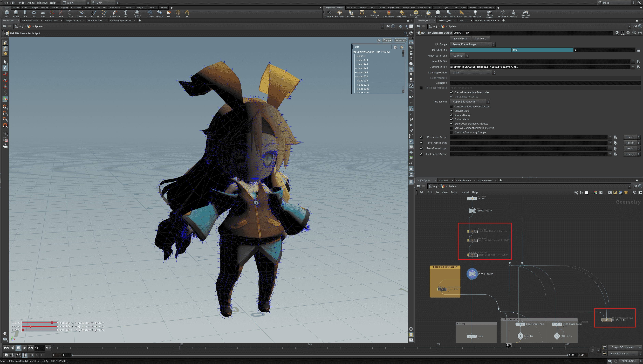The height and width of the screenshot is (364, 643).
Task: Enable Remove Constant Animation Curves
Action: click(x=451, y=128)
